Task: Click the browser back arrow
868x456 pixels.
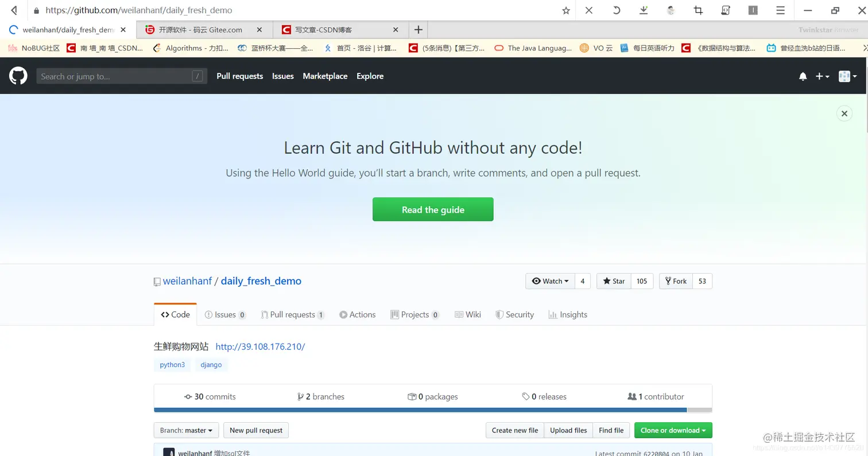Action: click(x=14, y=10)
